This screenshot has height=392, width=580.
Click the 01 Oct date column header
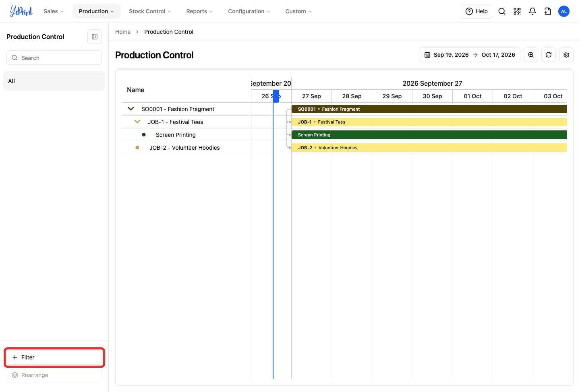click(472, 96)
